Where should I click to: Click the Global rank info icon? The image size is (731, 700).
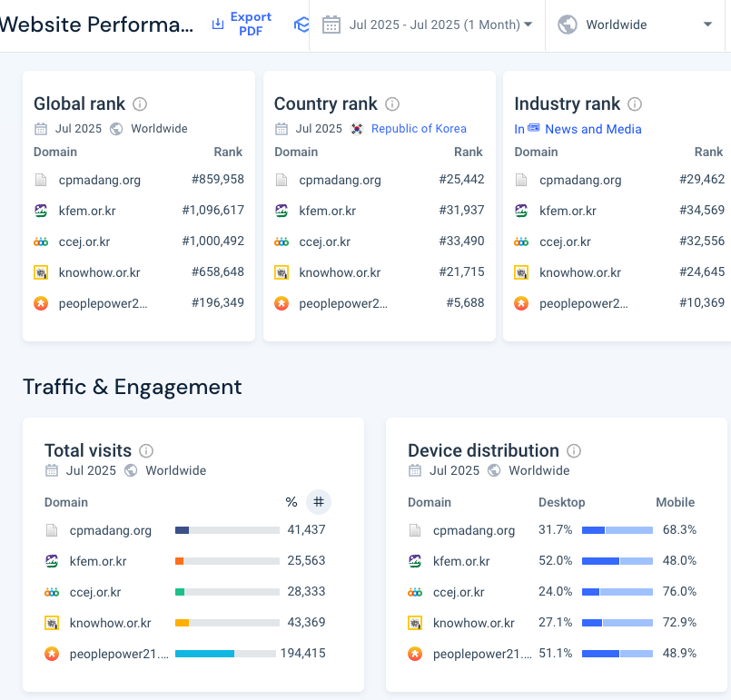tap(140, 104)
